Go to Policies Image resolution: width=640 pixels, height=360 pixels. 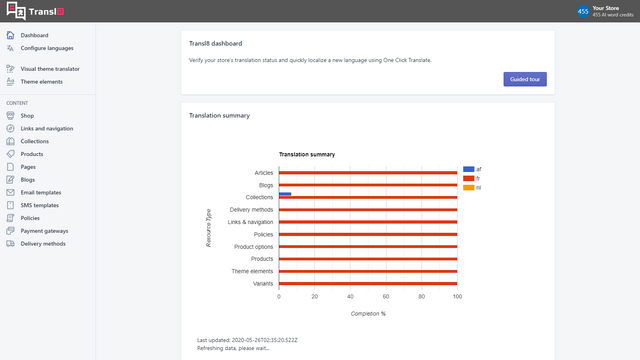[30, 218]
